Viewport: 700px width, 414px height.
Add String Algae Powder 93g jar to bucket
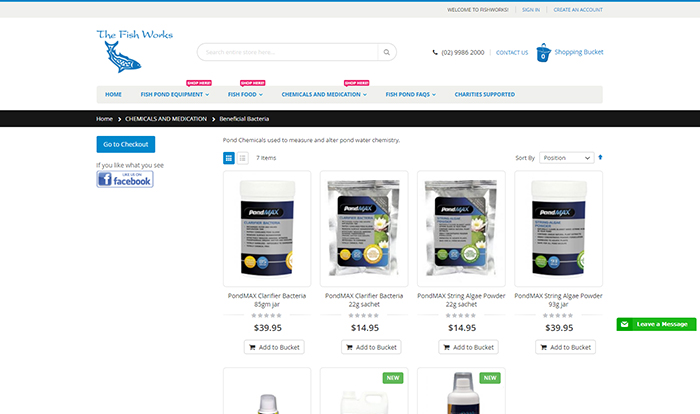pyautogui.click(x=566, y=347)
